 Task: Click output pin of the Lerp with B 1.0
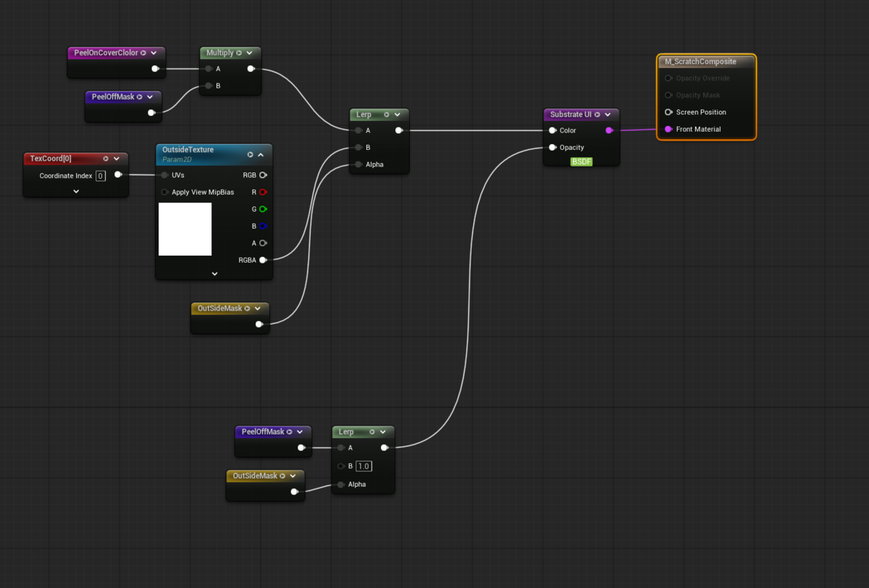(384, 448)
